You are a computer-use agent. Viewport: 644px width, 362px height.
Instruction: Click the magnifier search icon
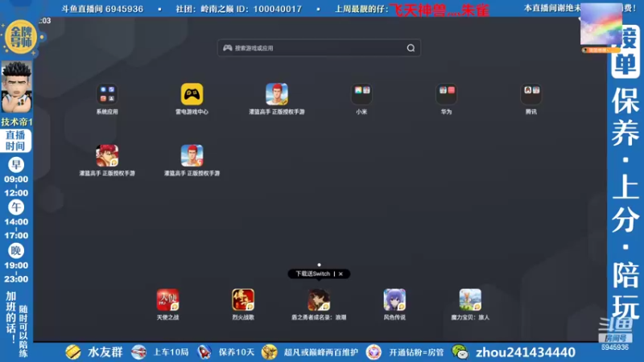coord(411,48)
